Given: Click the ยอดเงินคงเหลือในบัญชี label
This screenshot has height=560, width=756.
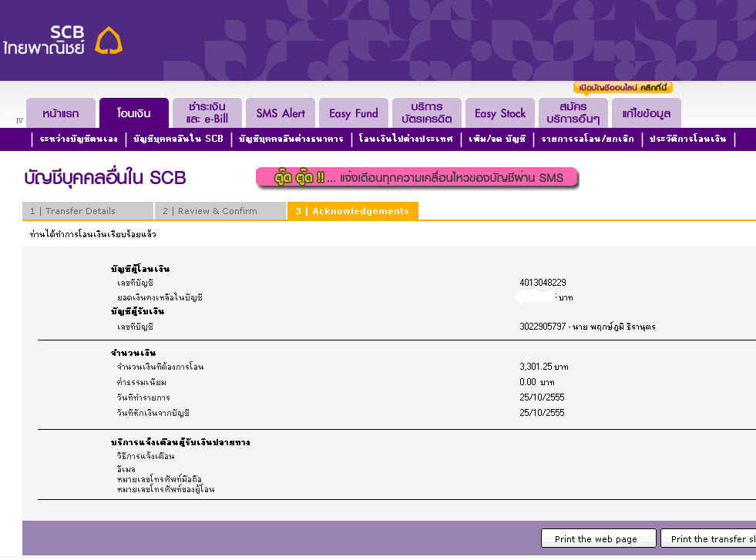Looking at the screenshot, I should [160, 298].
